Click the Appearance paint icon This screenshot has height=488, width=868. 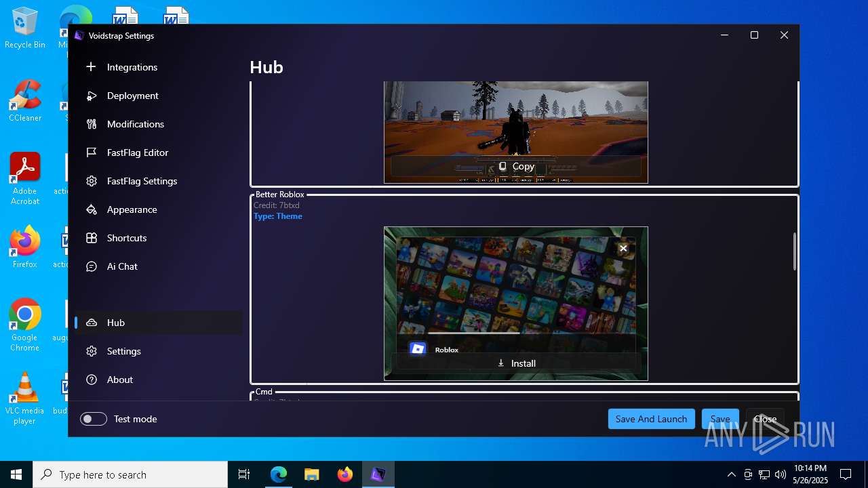pos(92,209)
